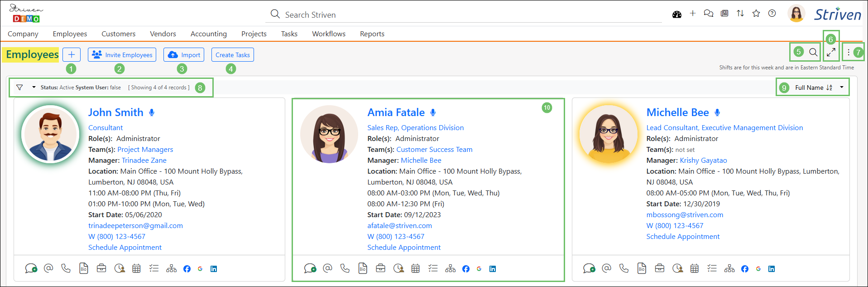Open Michelle Bee's Bio document icon

click(642, 268)
